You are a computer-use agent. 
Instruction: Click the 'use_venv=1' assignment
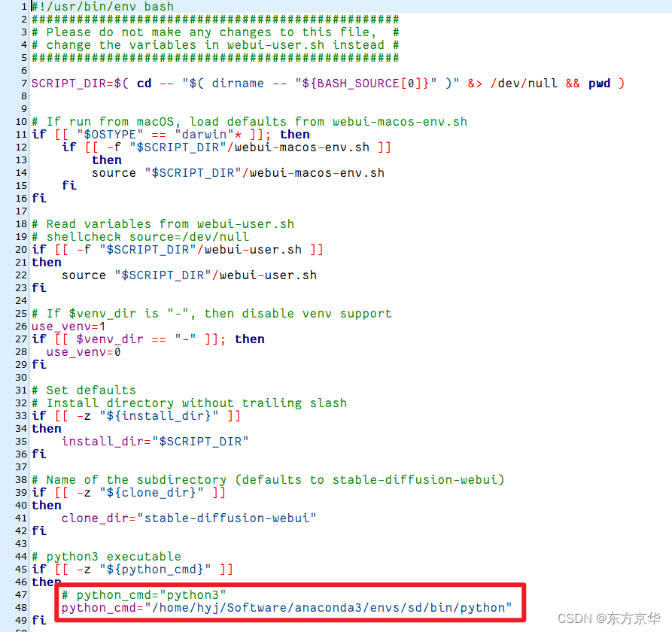pos(68,327)
